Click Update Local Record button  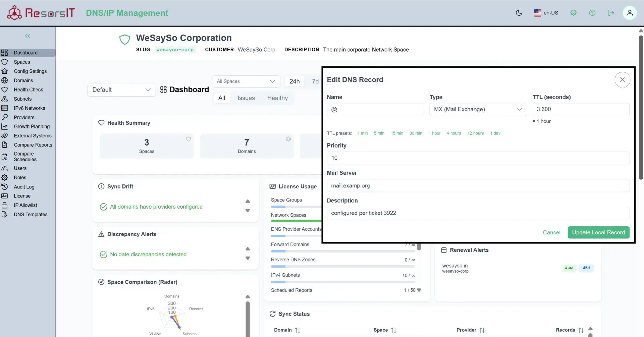point(598,232)
